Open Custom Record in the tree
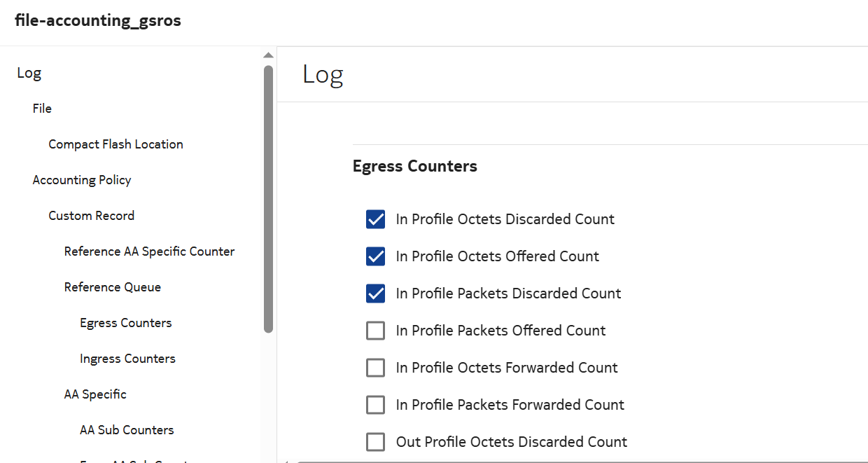Image resolution: width=868 pixels, height=463 pixels. pyautogui.click(x=91, y=216)
